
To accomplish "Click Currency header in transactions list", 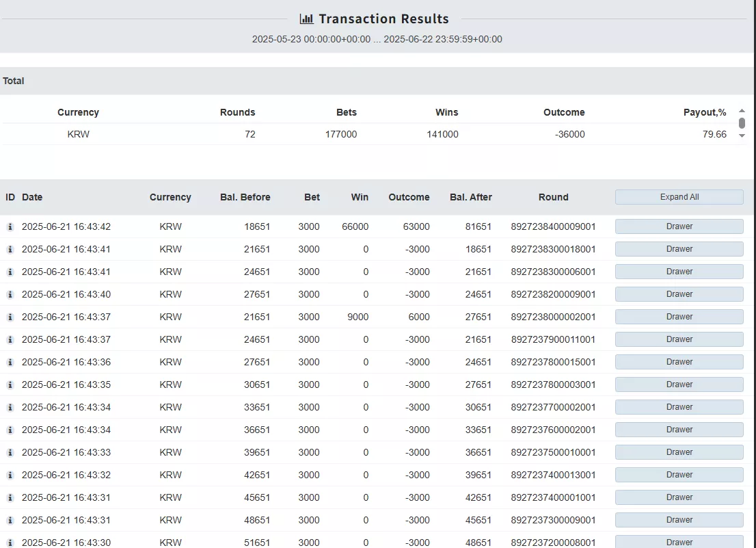I will (170, 197).
